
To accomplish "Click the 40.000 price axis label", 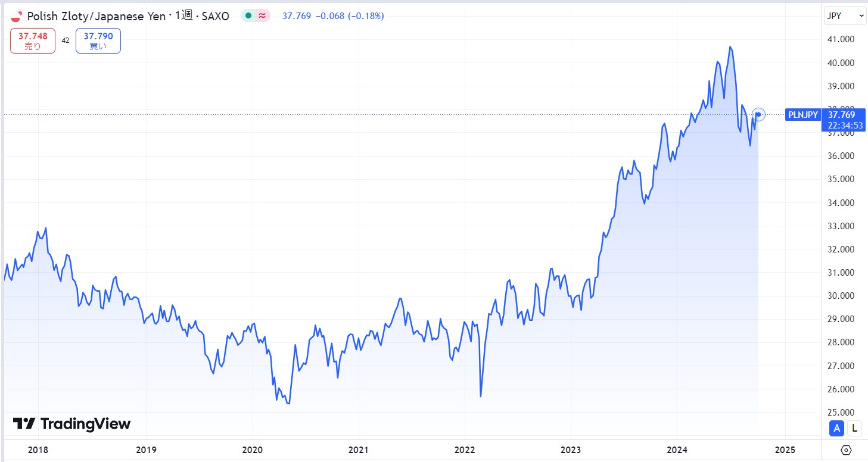I will pyautogui.click(x=842, y=63).
